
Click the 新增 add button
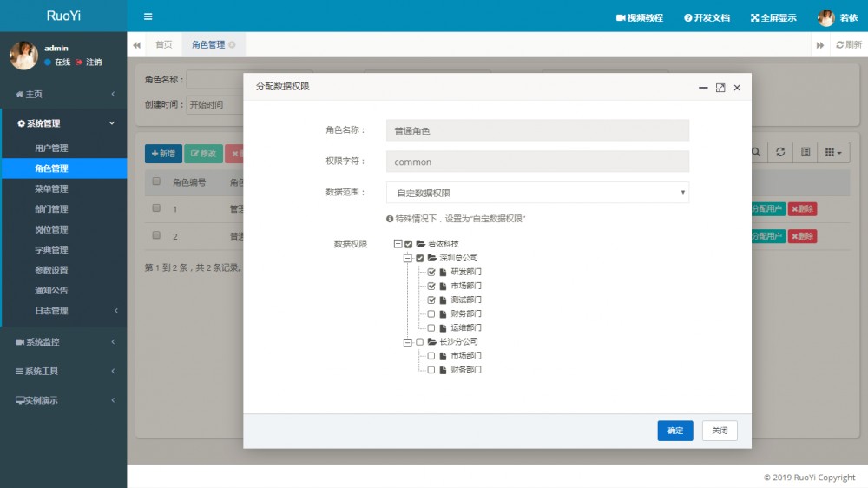pyautogui.click(x=163, y=154)
